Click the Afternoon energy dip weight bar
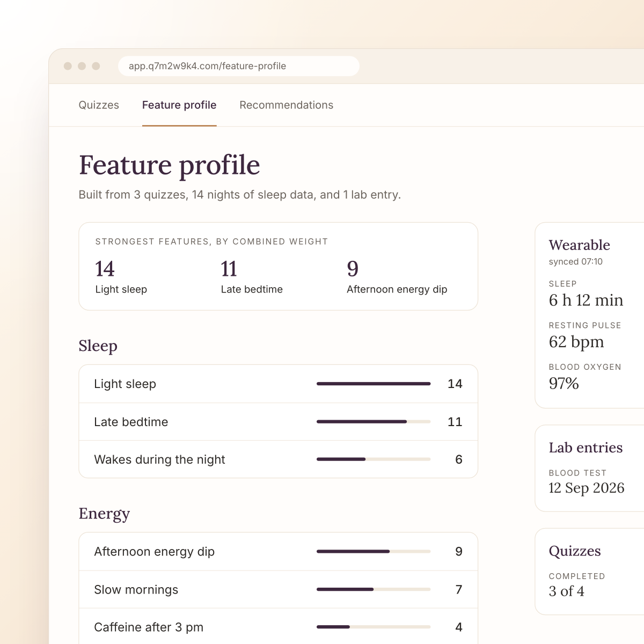This screenshot has width=644, height=644. (374, 552)
